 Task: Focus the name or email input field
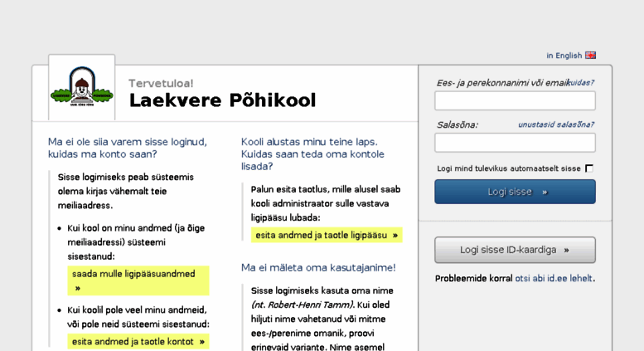[x=515, y=100]
